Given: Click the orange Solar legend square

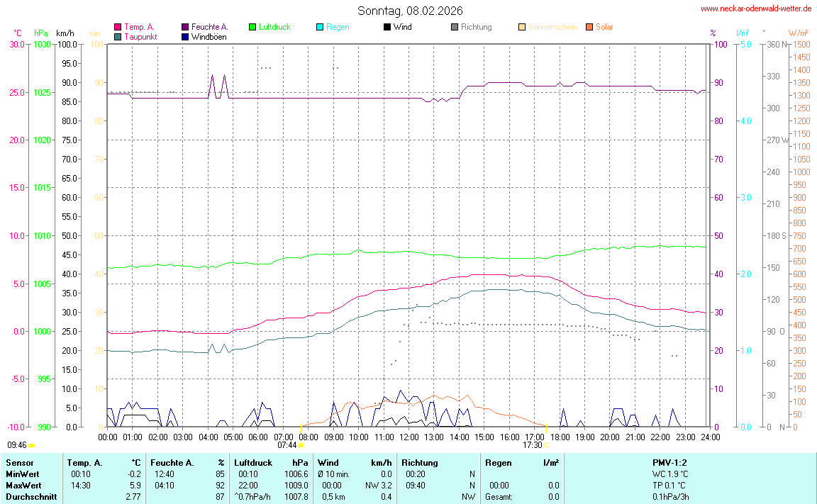Looking at the screenshot, I should coord(589,27).
